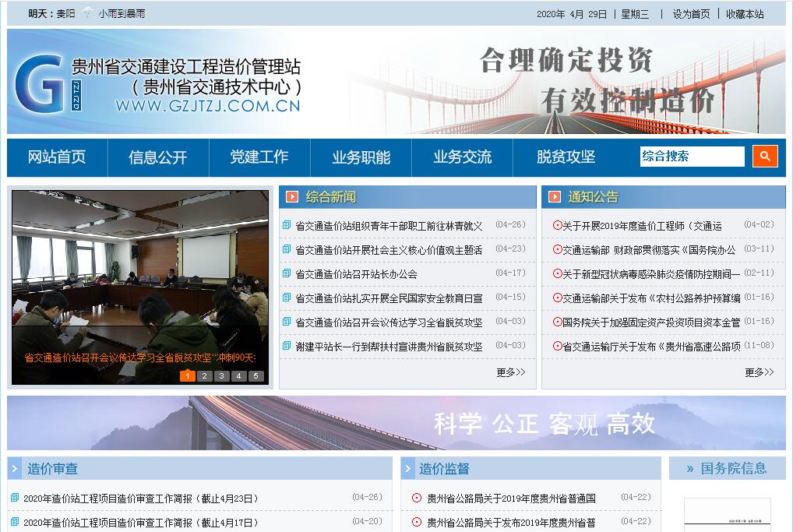This screenshot has width=793, height=532.
Task: Click the red play icon beside 通知公告
Action: pyautogui.click(x=555, y=197)
